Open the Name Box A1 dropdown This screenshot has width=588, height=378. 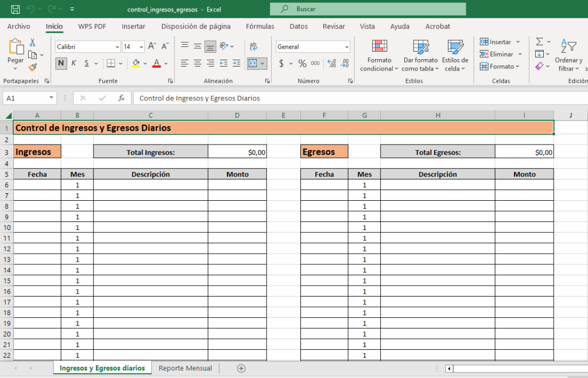(51, 98)
